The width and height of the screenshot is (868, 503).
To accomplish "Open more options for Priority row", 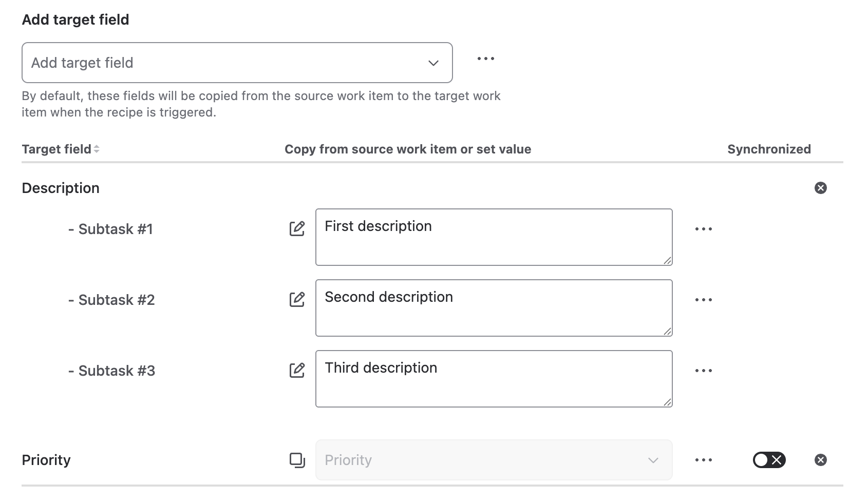I will [x=703, y=460].
